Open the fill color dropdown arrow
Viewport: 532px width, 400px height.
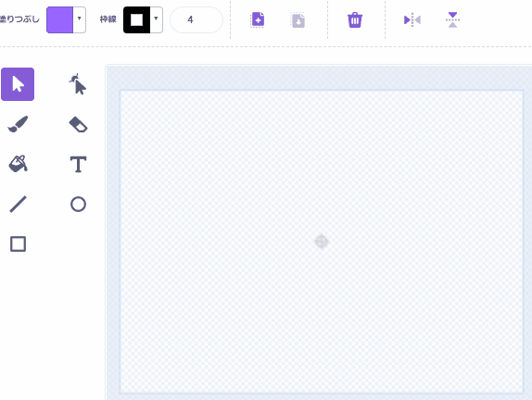coord(80,19)
